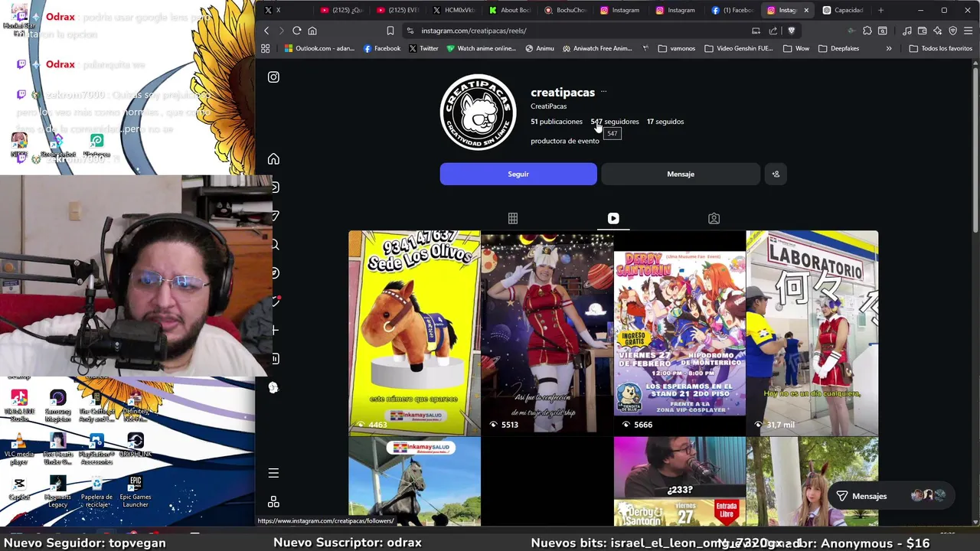The image size is (980, 551).
Task: Switch to posts grid tab
Action: pos(513,219)
